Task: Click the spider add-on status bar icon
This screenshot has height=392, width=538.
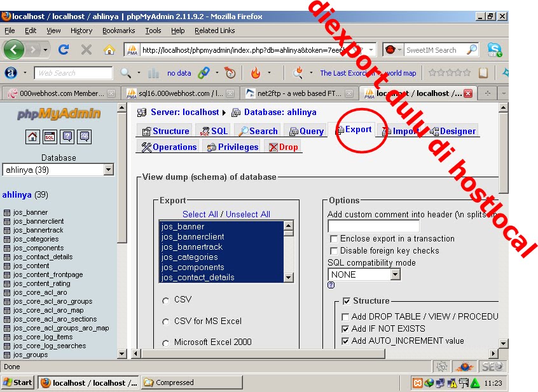Action: (465, 367)
